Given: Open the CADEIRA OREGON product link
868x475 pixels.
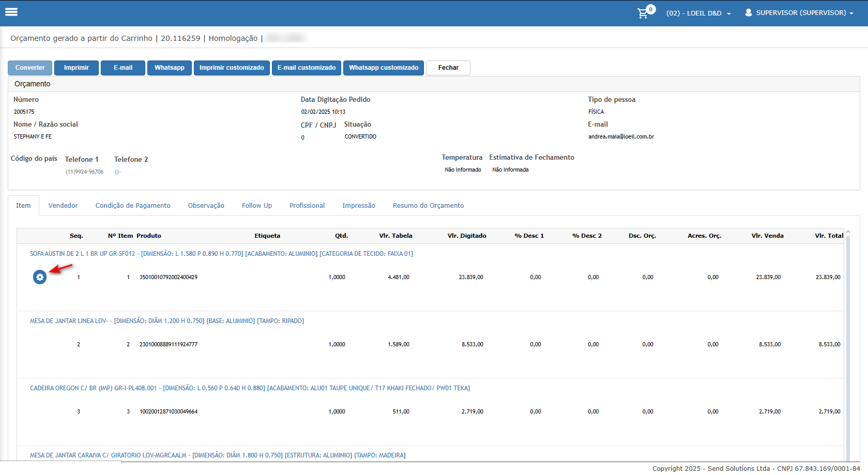Looking at the screenshot, I should tap(250, 388).
